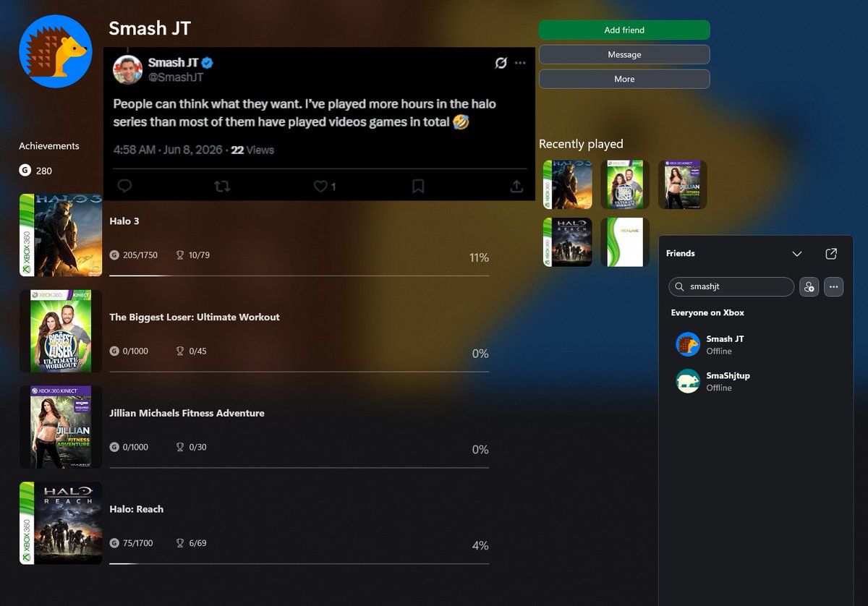Click the tweet reply icon
The height and width of the screenshot is (606, 868).
point(124,186)
